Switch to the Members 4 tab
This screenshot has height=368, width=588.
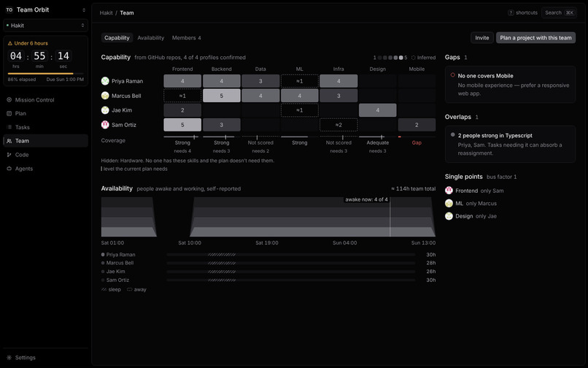[186, 38]
